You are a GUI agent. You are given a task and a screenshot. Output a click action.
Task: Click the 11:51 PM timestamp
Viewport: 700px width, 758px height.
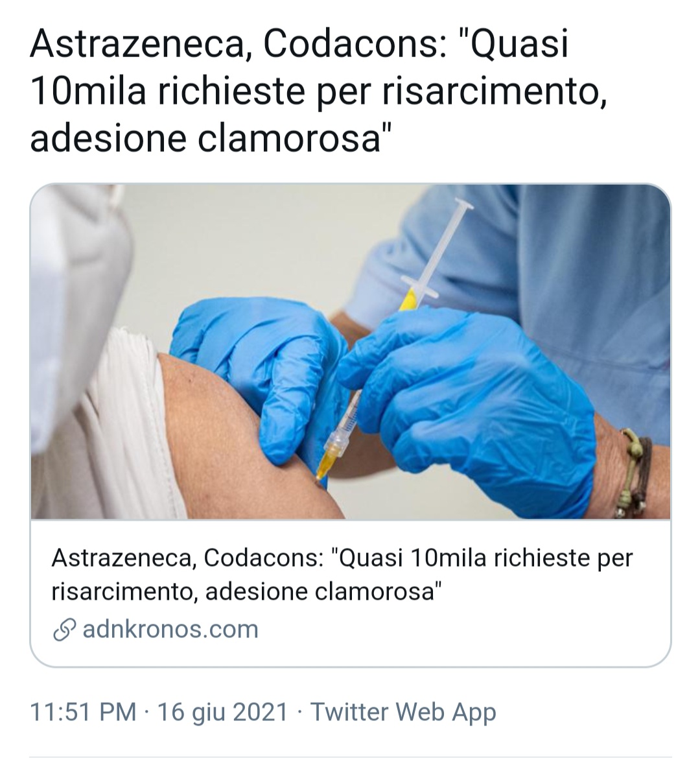pos(83,712)
